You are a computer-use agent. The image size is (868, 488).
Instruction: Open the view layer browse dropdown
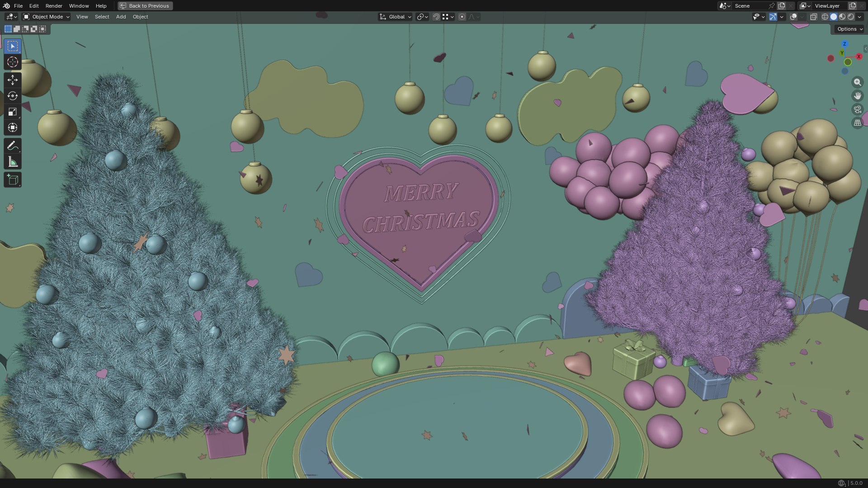[x=805, y=6]
